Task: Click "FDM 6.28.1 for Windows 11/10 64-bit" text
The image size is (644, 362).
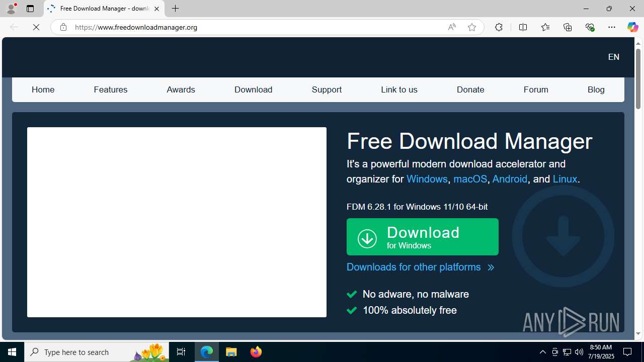Action: (x=417, y=207)
